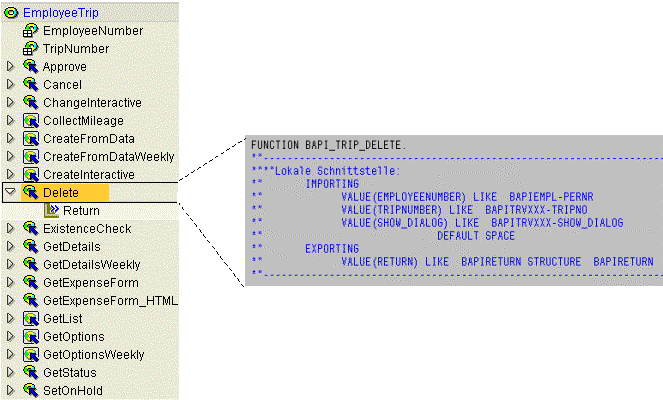This screenshot has width=663, height=400.
Task: Expand the ChangeInteractive method node
Action: point(10,103)
